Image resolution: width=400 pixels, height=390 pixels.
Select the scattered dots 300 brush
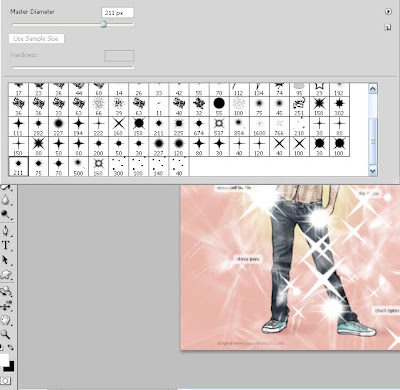(119, 166)
